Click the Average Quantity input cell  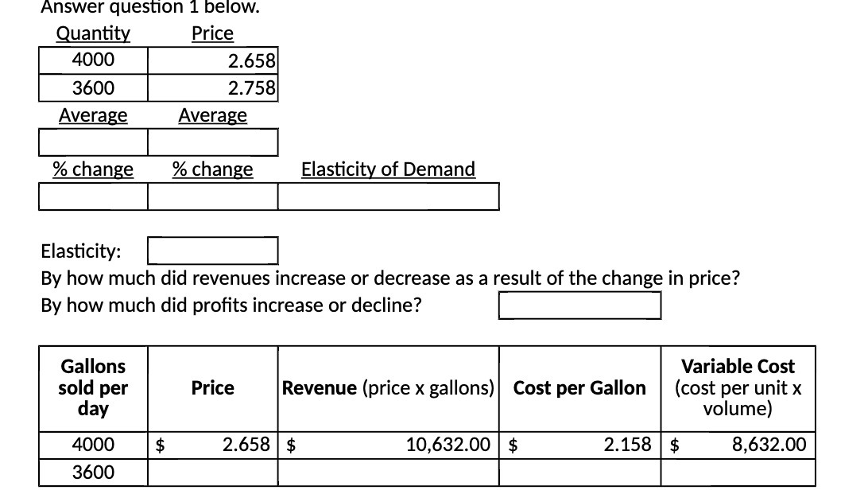tap(93, 142)
